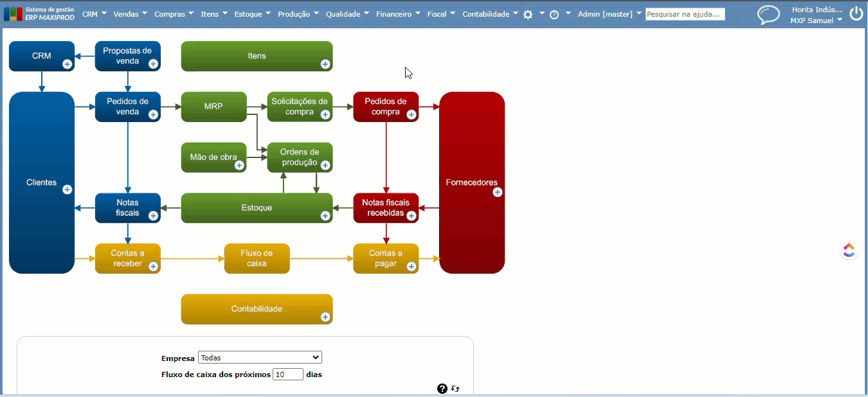The height and width of the screenshot is (397, 868).
Task: Click the plus icon on Contabilidade block
Action: tap(325, 317)
